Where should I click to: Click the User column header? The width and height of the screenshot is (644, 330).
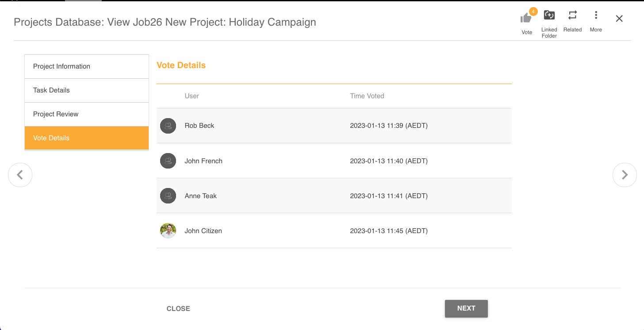pyautogui.click(x=192, y=96)
